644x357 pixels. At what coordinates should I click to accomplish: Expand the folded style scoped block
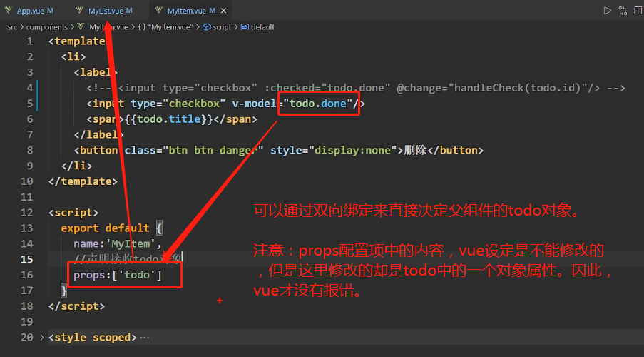click(41, 337)
